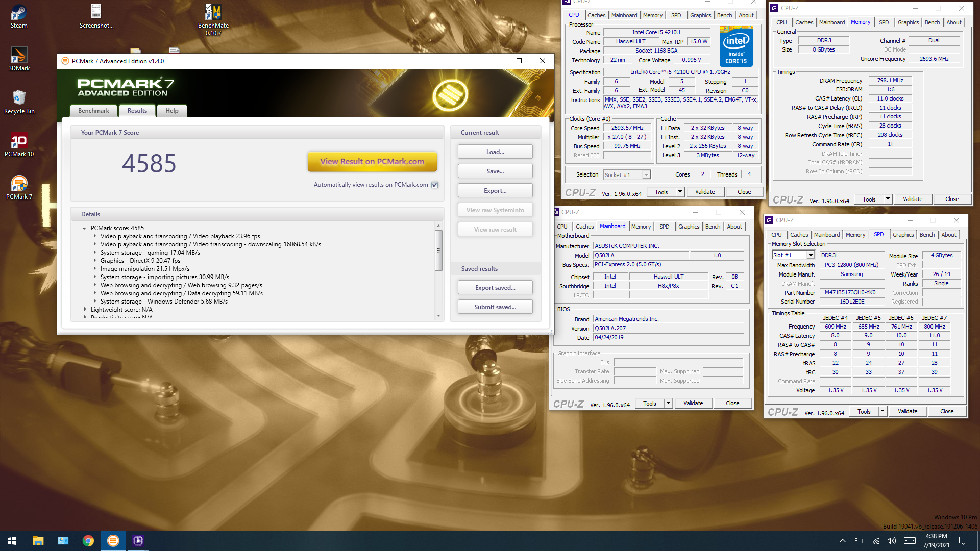Click Validate in CPU-Z CPU window
This screenshot has width=980, height=551.
705,192
